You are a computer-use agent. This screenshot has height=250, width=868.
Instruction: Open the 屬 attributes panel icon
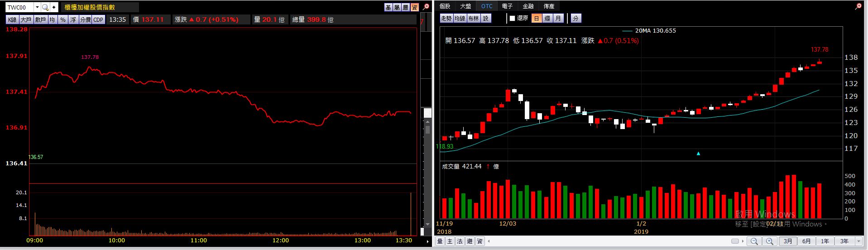pyautogui.click(x=397, y=7)
